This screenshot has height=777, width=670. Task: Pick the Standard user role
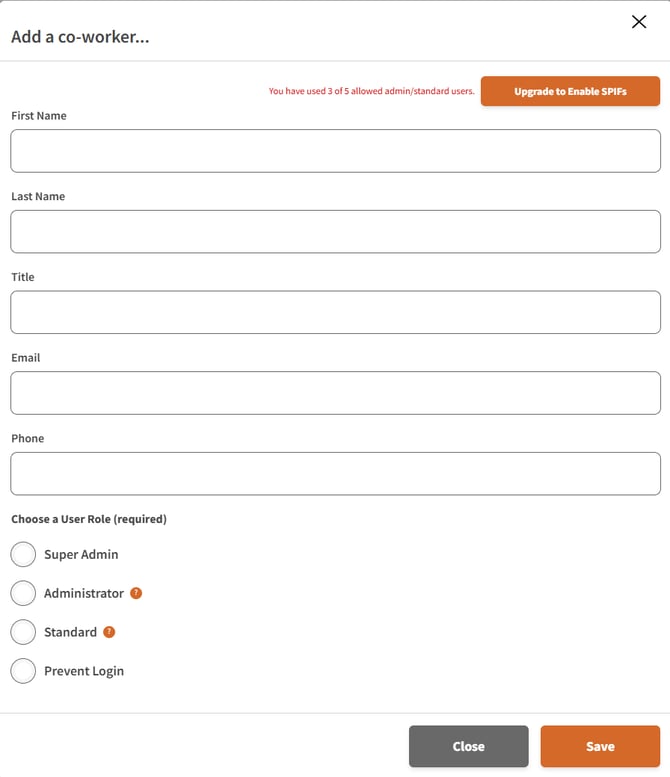[x=23, y=632]
